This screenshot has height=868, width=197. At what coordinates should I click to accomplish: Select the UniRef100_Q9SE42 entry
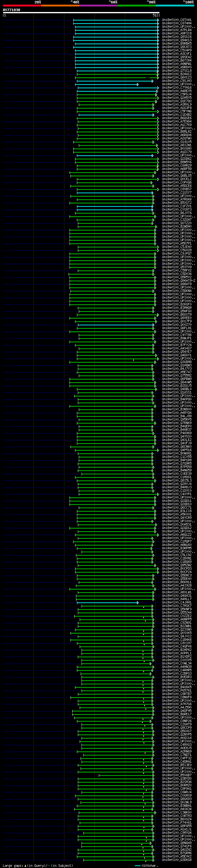[177, 57]
